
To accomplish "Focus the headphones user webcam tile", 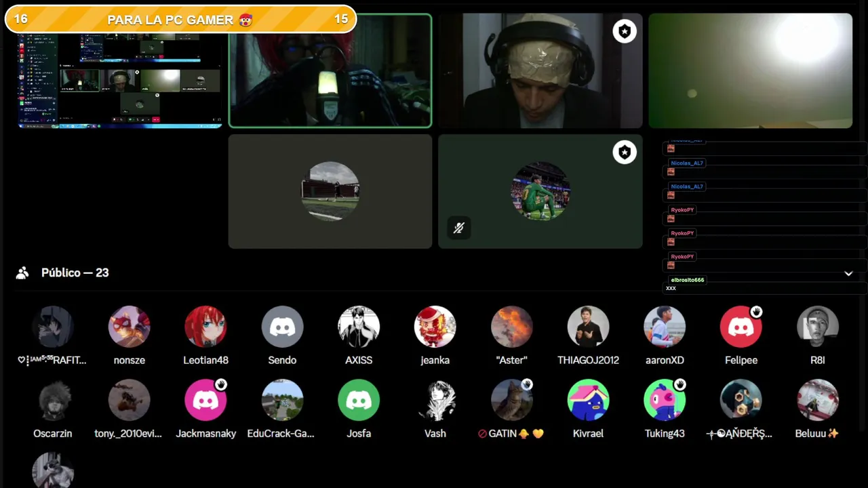I will pos(540,70).
